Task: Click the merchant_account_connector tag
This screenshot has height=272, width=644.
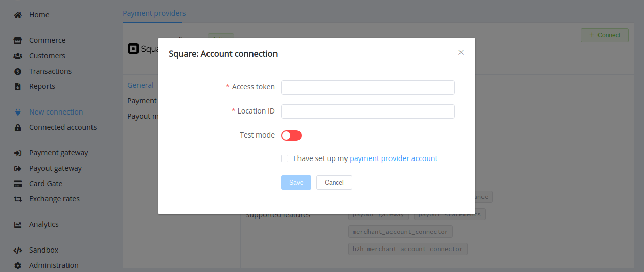Action: click(x=400, y=232)
